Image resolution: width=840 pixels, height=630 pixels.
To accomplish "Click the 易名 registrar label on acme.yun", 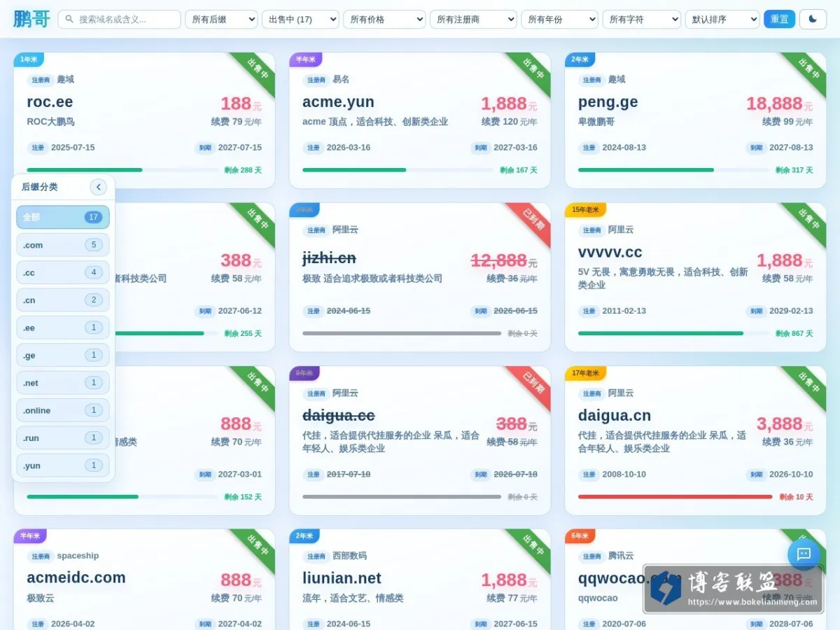I will 341,80.
